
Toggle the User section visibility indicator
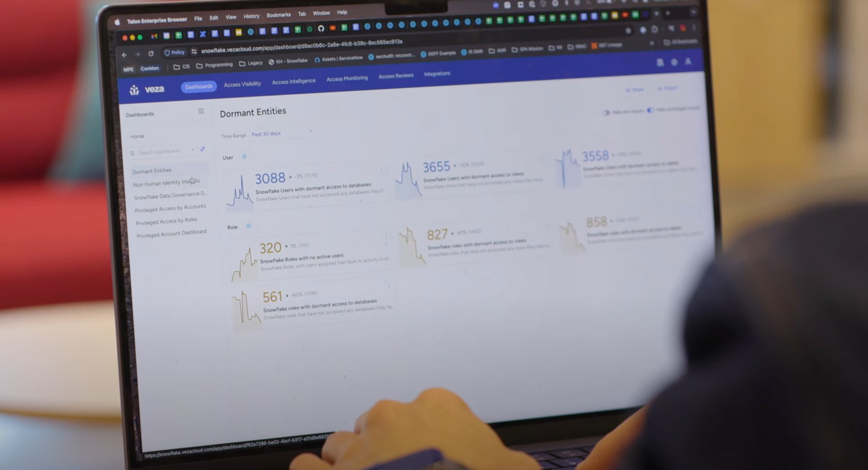(x=243, y=157)
